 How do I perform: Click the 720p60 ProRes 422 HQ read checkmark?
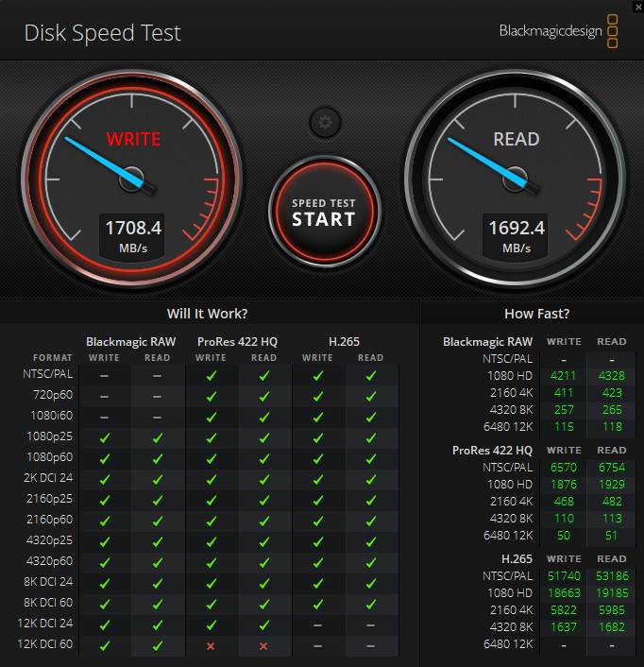click(x=264, y=397)
